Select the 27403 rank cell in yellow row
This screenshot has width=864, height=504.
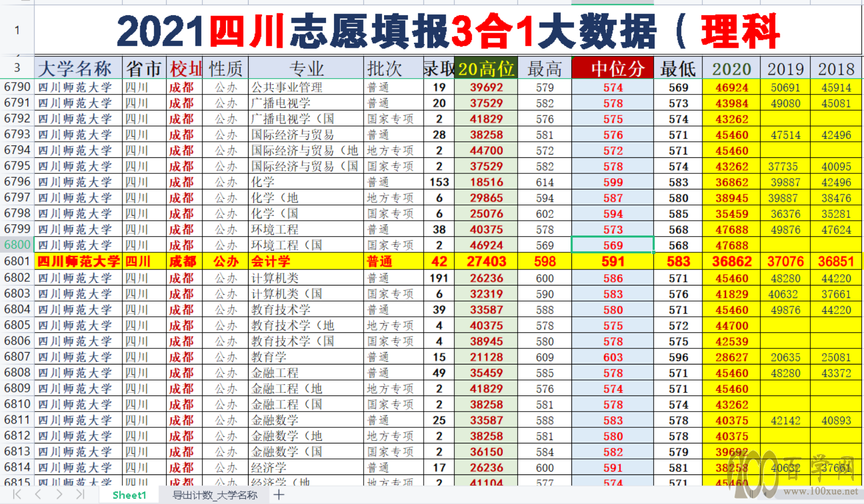tap(486, 261)
